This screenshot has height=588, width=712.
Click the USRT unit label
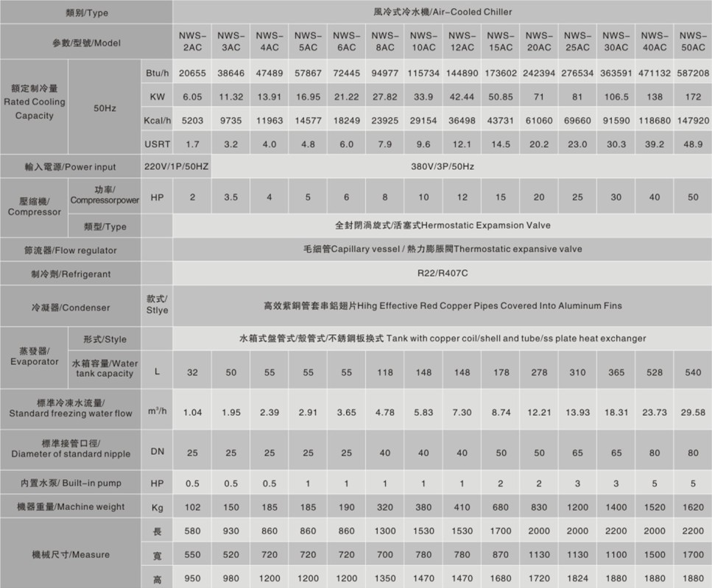[x=157, y=144]
